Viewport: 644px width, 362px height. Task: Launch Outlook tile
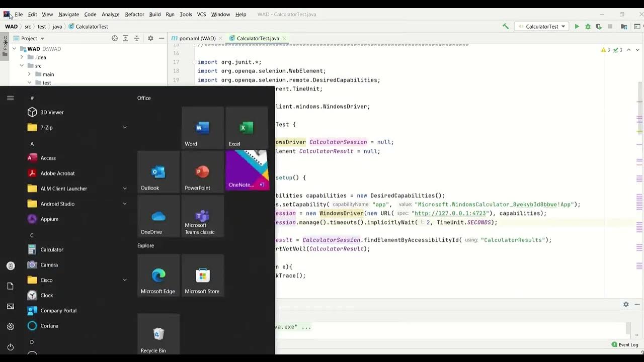(158, 172)
